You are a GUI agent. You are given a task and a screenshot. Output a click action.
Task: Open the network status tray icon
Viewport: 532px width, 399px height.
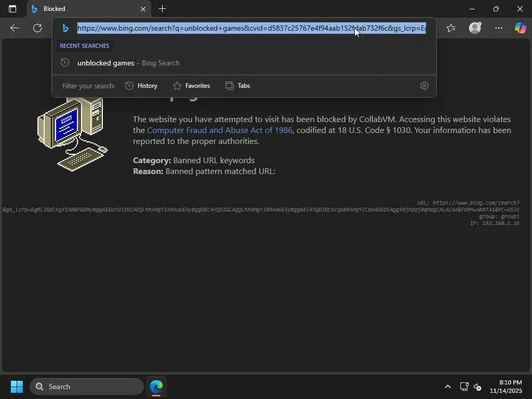point(464,387)
